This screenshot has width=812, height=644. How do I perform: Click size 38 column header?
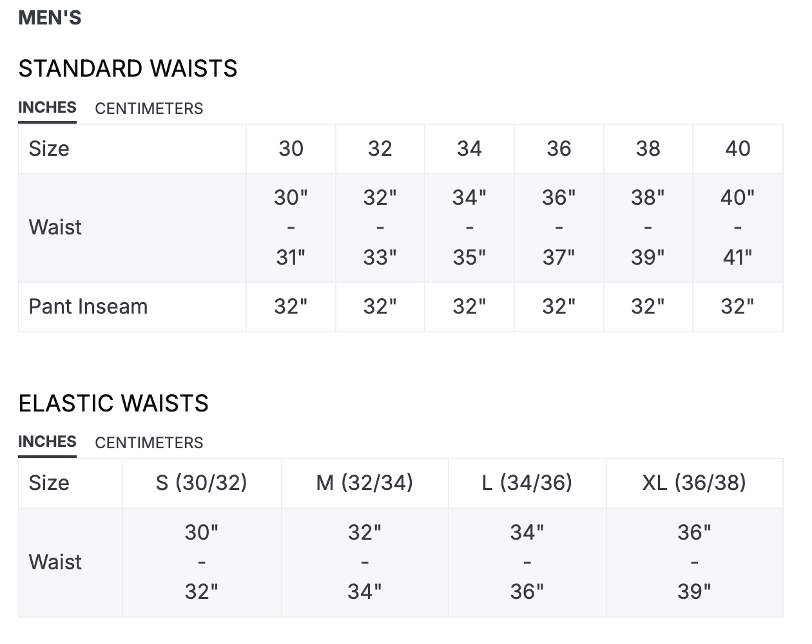[648, 149]
